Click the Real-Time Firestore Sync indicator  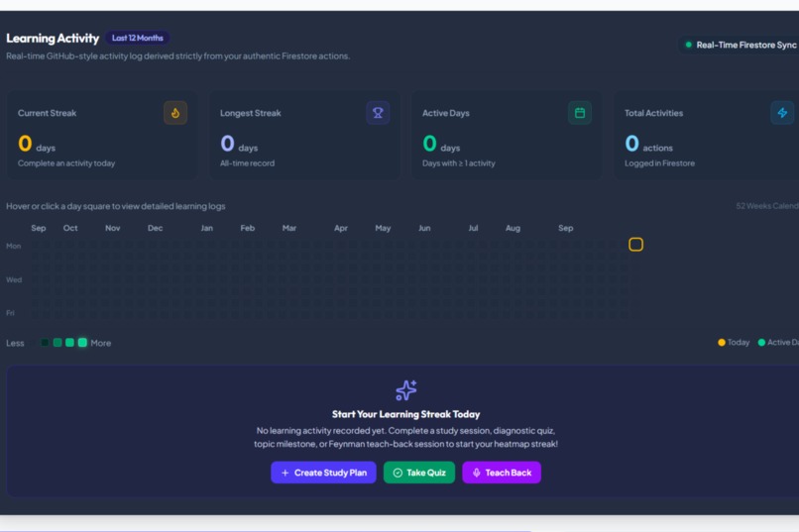(741, 45)
